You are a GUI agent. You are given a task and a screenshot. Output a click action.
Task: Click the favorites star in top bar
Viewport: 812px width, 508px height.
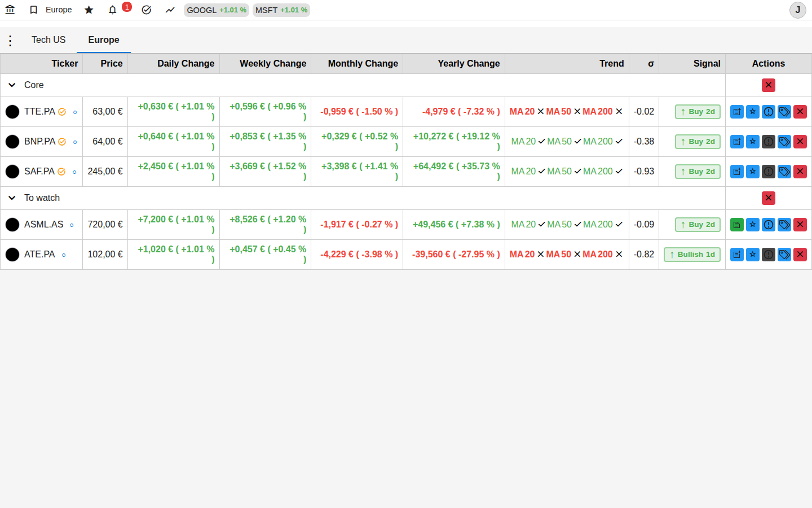pyautogui.click(x=89, y=10)
